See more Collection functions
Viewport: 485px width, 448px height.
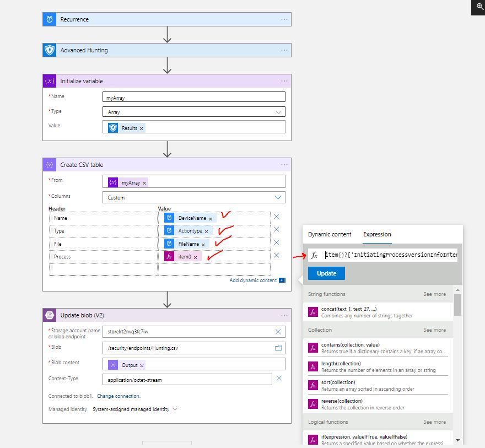435,330
